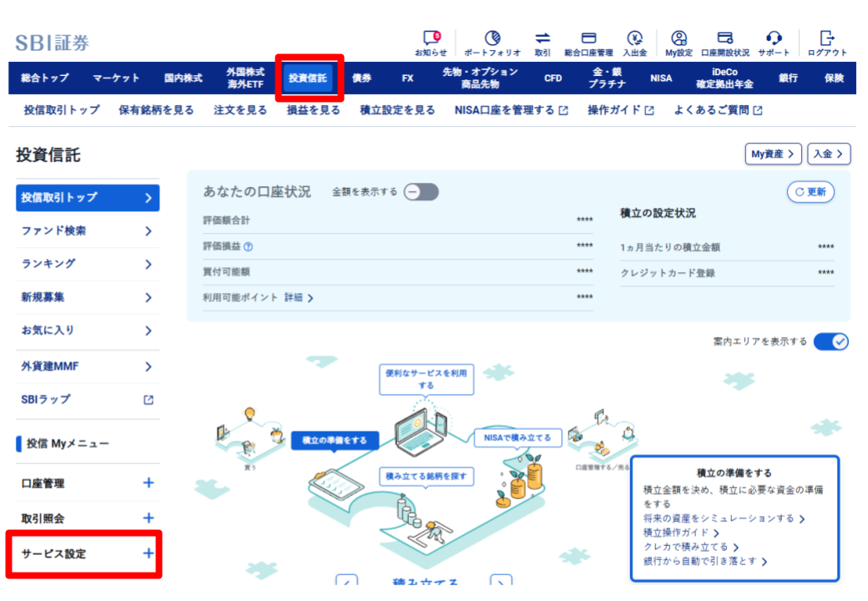Viewport: 868px width, 601px height.
Task: Click the 入出金 deposit/withdrawal icon
Action: [x=634, y=38]
